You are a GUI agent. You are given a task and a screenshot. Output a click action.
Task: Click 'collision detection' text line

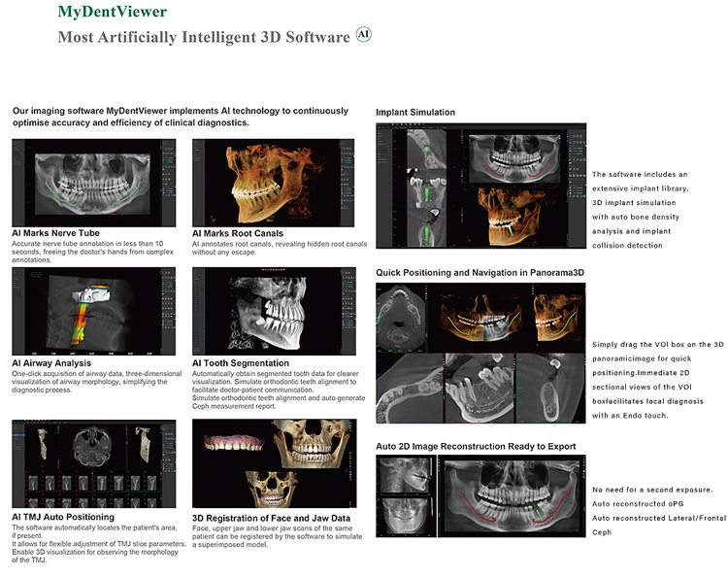[627, 246]
